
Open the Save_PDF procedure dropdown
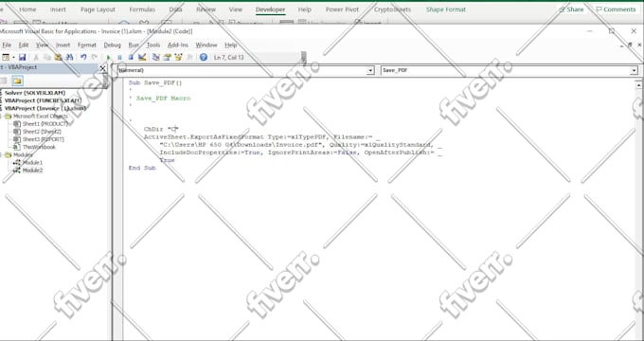point(634,71)
